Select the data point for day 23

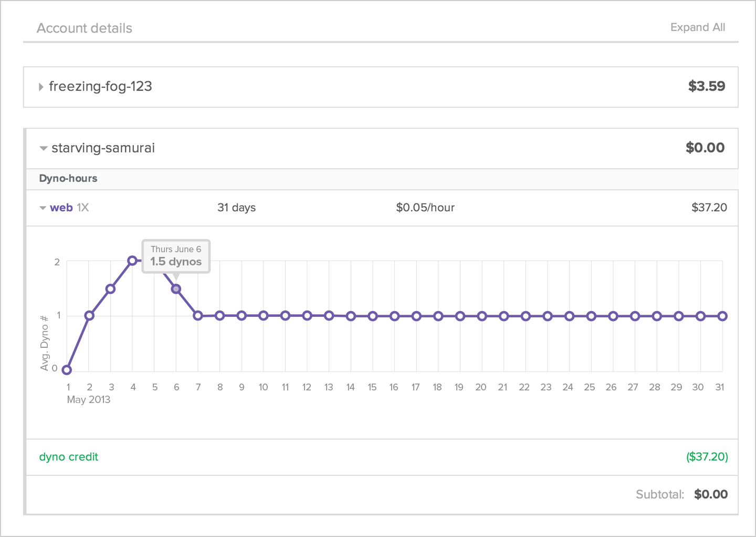(548, 316)
